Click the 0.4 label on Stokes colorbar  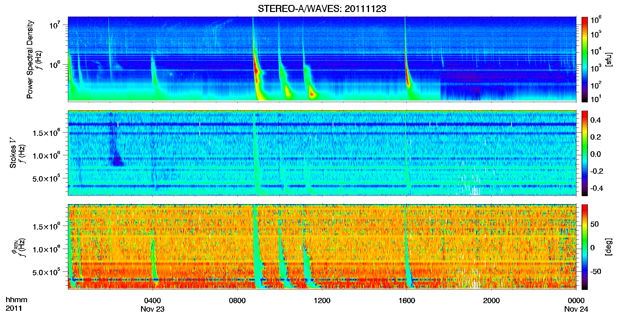tap(595, 120)
